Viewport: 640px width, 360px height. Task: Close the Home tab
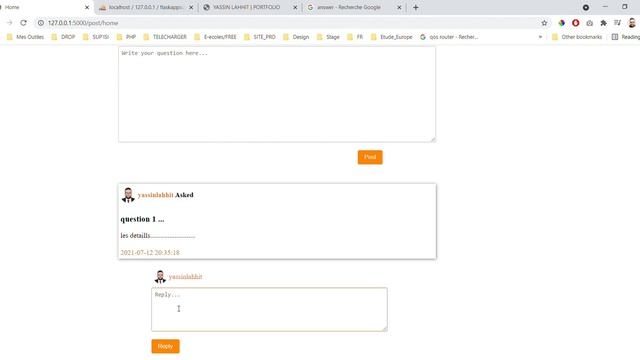pos(87,7)
